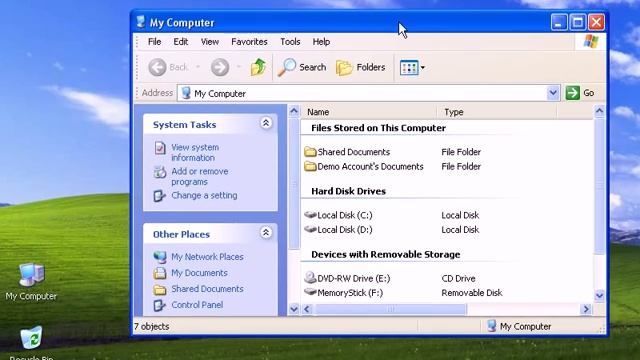Click the file list scroll down arrow

(x=599, y=296)
